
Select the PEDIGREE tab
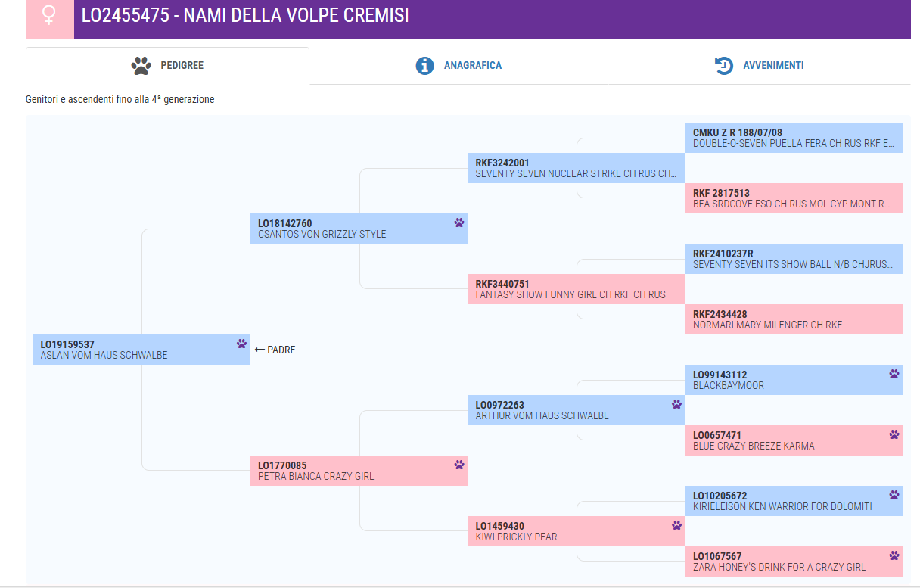click(167, 66)
